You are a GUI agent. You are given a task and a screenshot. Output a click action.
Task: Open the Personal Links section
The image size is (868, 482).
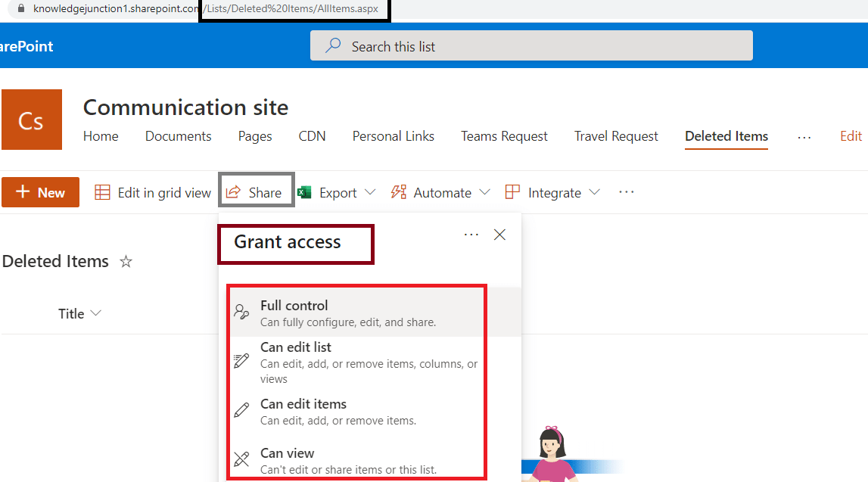[394, 136]
